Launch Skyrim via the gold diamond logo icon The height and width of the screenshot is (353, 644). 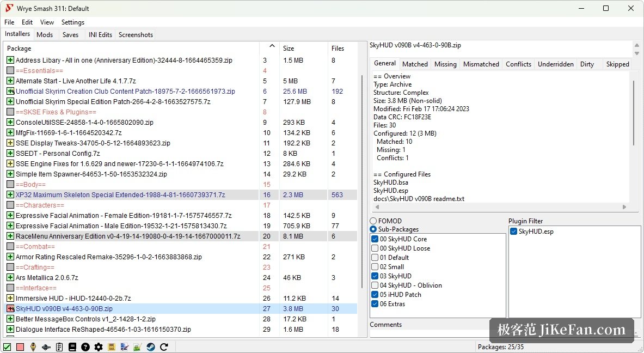(33, 347)
